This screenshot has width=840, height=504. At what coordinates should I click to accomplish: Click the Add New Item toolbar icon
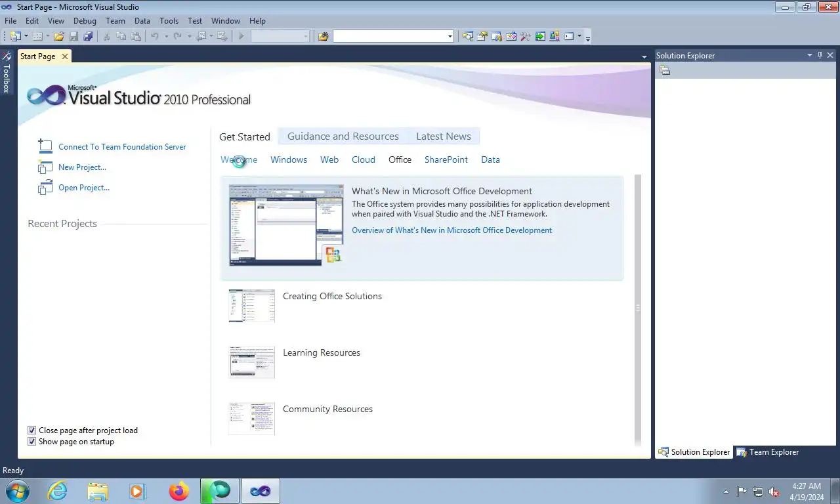click(37, 37)
